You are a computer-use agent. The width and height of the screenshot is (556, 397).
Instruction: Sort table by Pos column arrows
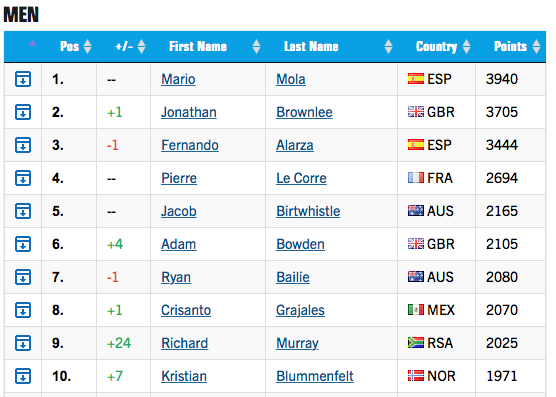click(x=87, y=46)
